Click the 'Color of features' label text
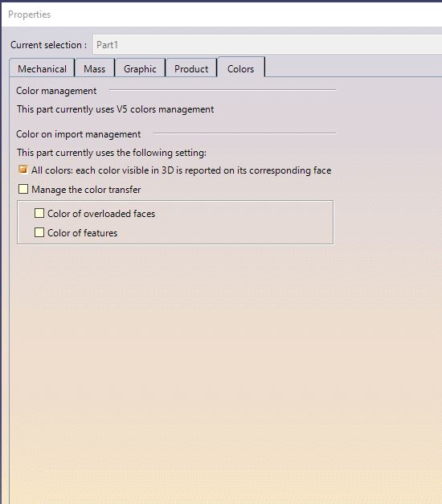The width and height of the screenshot is (442, 504). (x=82, y=233)
